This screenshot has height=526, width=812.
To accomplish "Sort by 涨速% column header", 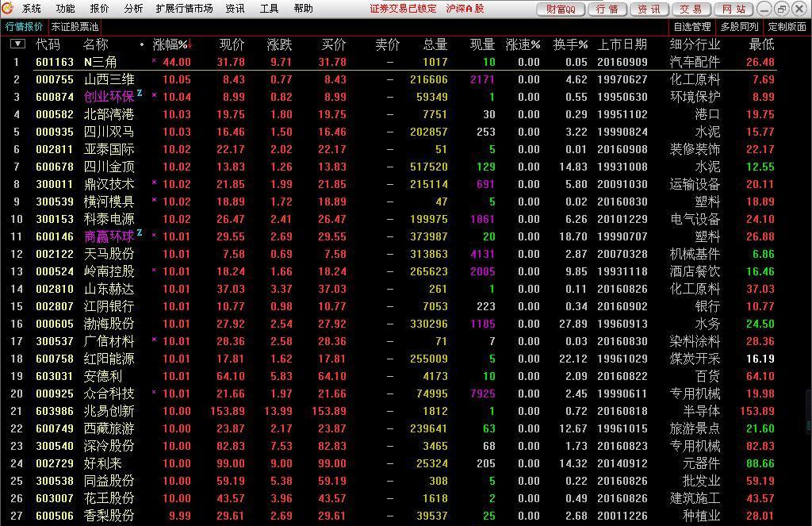I will click(523, 44).
